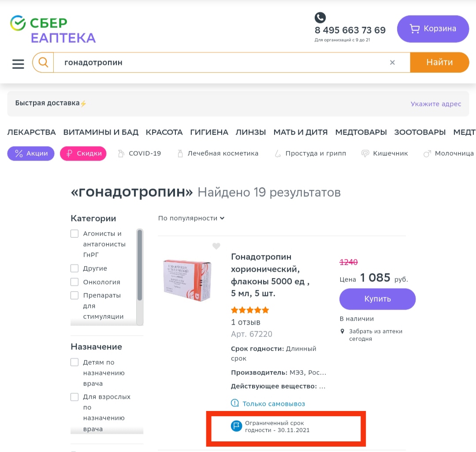The height and width of the screenshot is (452, 476).
Task: Check Детям по назначению врача filter
Action: click(x=74, y=362)
